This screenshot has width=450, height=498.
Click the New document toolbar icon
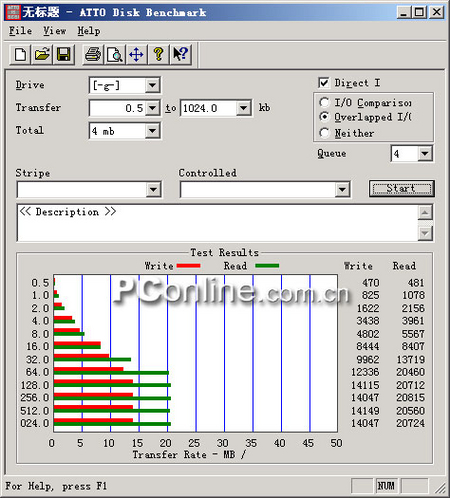pos(20,54)
